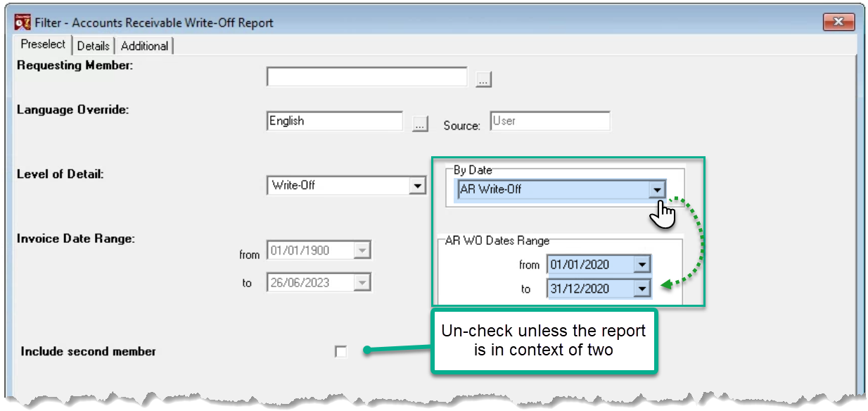Click the Requesting Member text field
Screen dimensions: 868x411
(x=366, y=77)
